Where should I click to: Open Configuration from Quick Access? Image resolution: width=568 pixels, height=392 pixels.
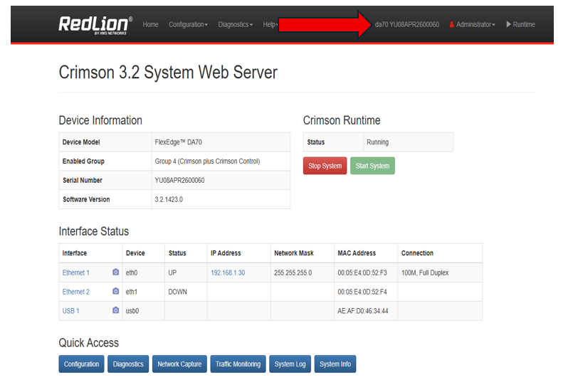[82, 364]
